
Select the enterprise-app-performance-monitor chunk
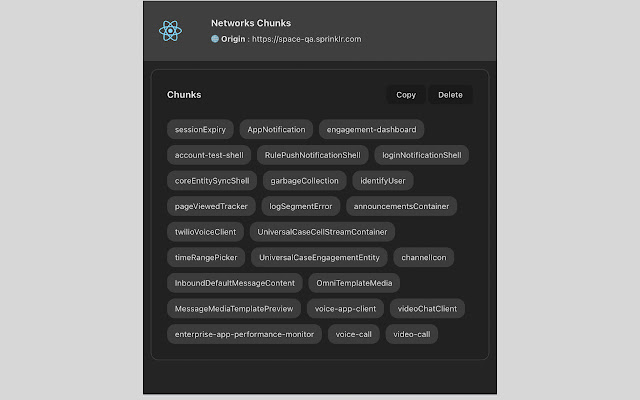click(244, 334)
